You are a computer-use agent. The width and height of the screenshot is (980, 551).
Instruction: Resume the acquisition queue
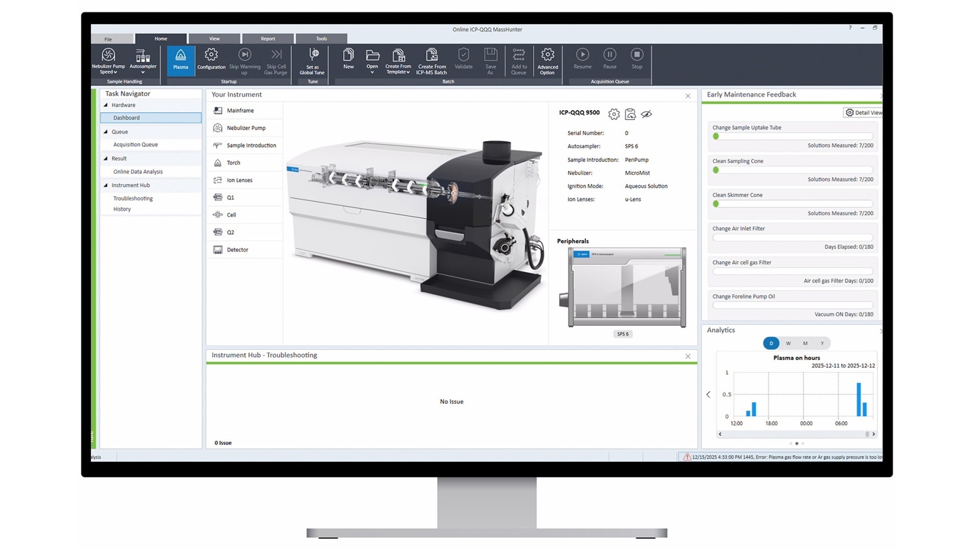click(582, 59)
